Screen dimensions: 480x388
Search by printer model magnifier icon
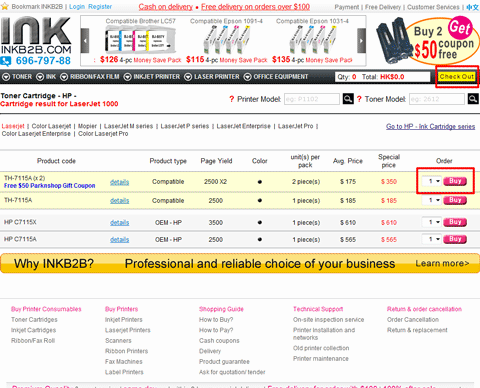point(348,99)
